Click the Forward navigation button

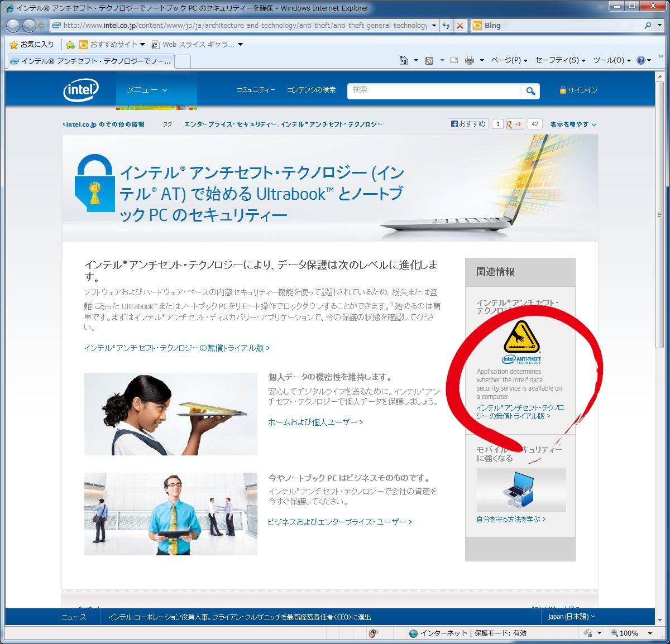pyautogui.click(x=29, y=25)
